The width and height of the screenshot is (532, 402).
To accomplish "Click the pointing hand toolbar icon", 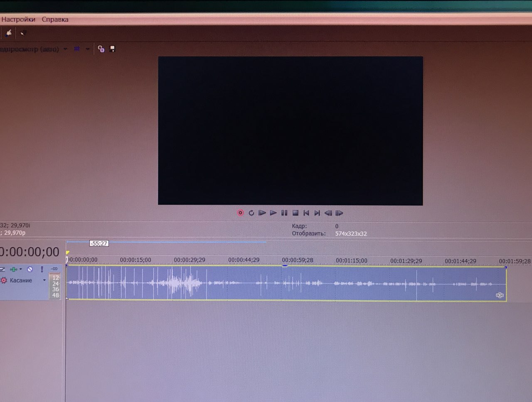I will 9,33.
